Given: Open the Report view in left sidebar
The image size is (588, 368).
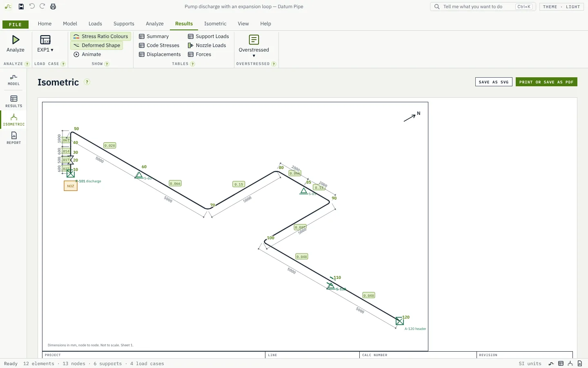Looking at the screenshot, I should pos(13,138).
